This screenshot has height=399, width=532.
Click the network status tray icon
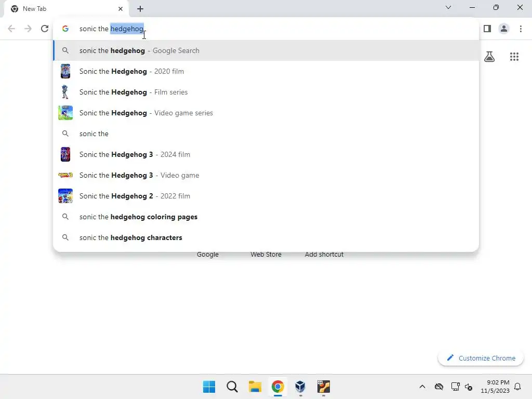click(455, 387)
